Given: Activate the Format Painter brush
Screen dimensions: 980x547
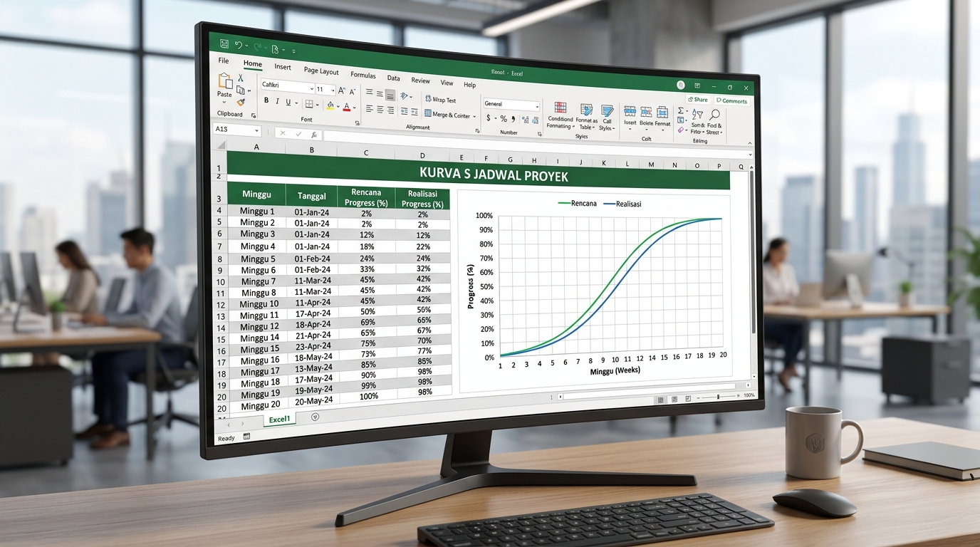Looking at the screenshot, I should point(241,102).
